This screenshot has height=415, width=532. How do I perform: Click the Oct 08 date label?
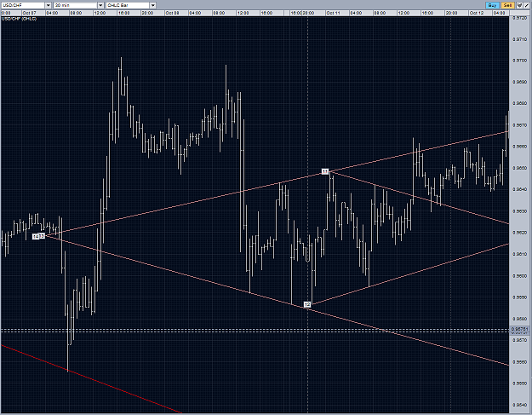(172, 13)
